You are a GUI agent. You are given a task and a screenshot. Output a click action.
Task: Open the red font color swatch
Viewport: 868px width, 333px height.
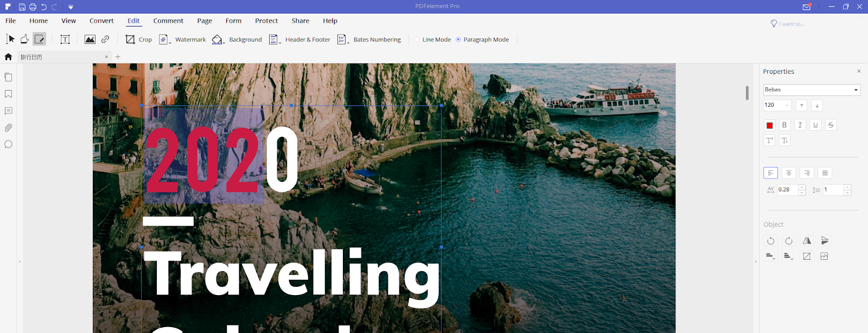point(769,125)
